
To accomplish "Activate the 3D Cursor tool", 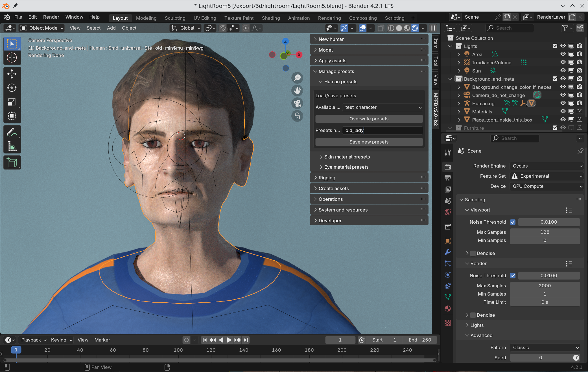I will (12, 58).
